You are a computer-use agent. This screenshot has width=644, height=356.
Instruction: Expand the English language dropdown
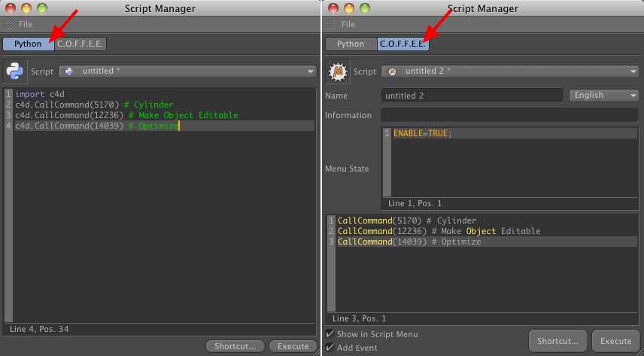tap(604, 96)
